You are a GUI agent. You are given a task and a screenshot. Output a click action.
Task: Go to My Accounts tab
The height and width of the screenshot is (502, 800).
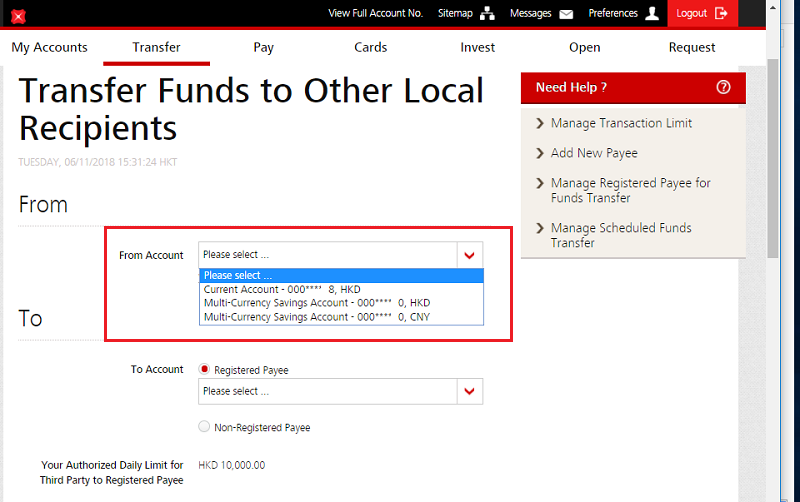click(50, 47)
